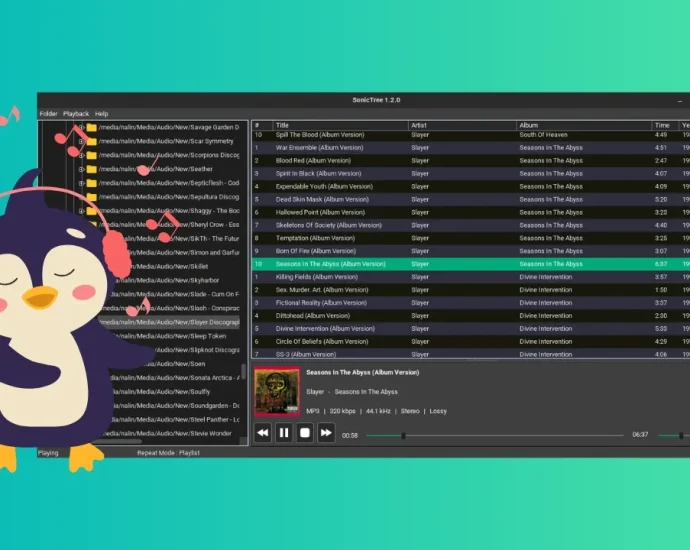The width and height of the screenshot is (690, 550).
Task: Expand the Savage Garden folder node
Action: coord(81,128)
